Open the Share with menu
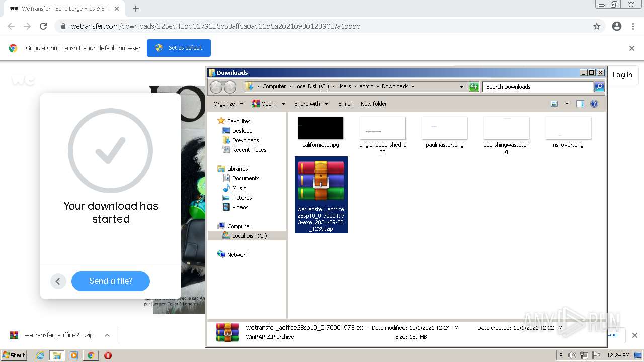 (x=311, y=104)
